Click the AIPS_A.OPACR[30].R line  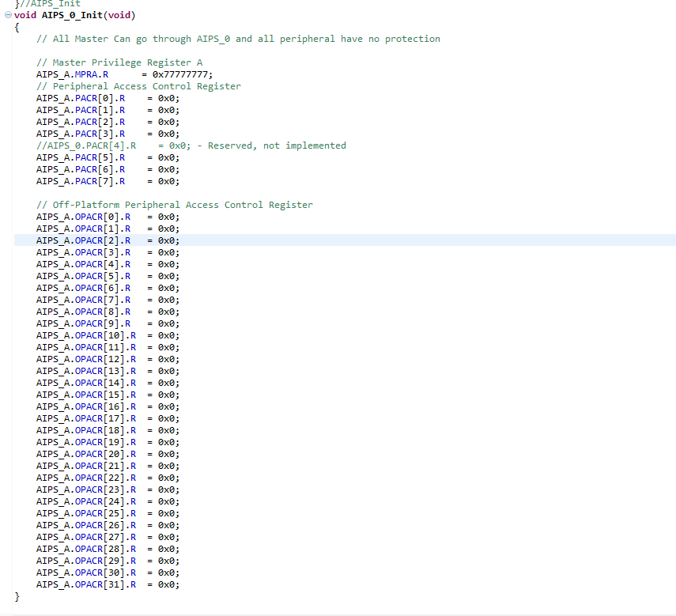point(108,573)
